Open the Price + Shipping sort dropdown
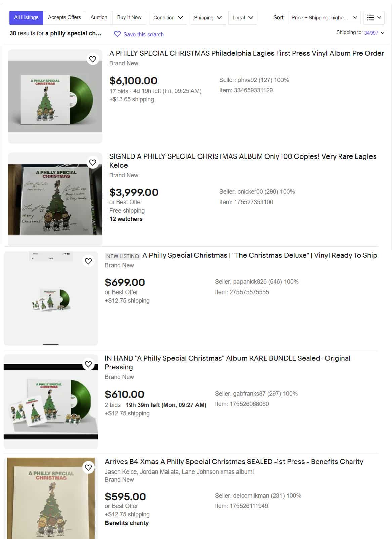This screenshot has width=392, height=539. [324, 18]
